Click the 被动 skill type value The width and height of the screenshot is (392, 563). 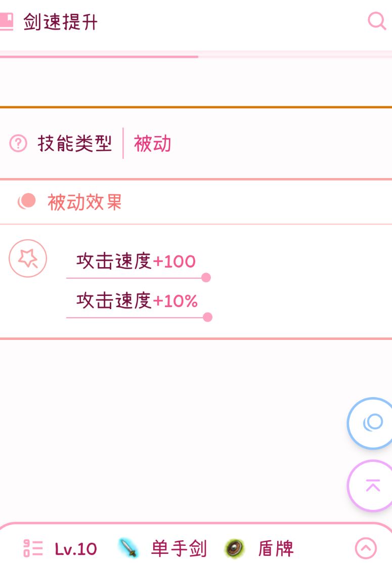tap(152, 144)
